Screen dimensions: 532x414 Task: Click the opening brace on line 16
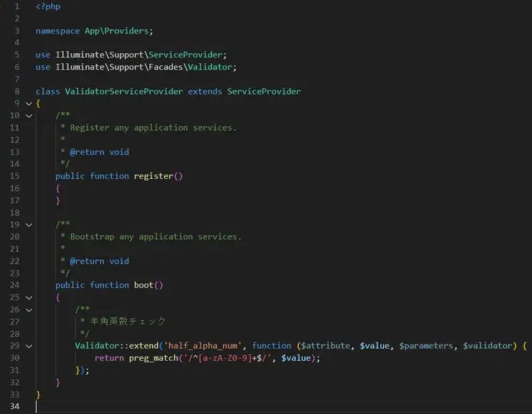point(57,188)
